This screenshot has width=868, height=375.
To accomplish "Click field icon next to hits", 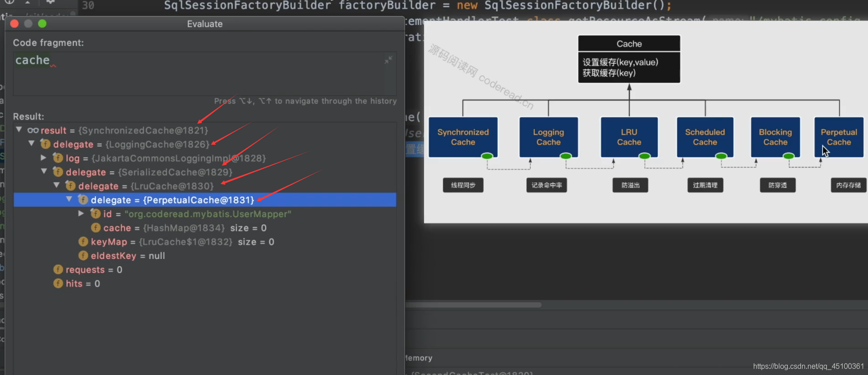I will 58,284.
